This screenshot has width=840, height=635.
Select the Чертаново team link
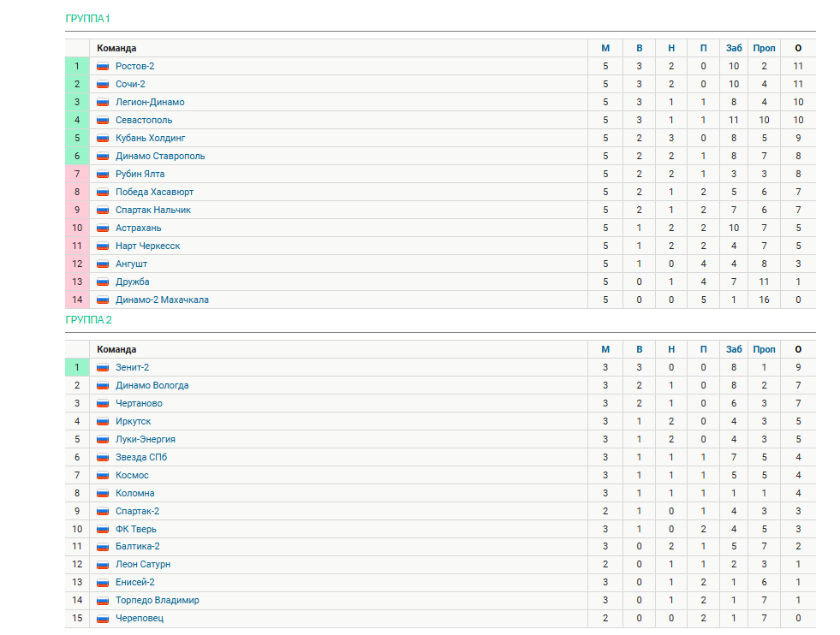click(139, 404)
